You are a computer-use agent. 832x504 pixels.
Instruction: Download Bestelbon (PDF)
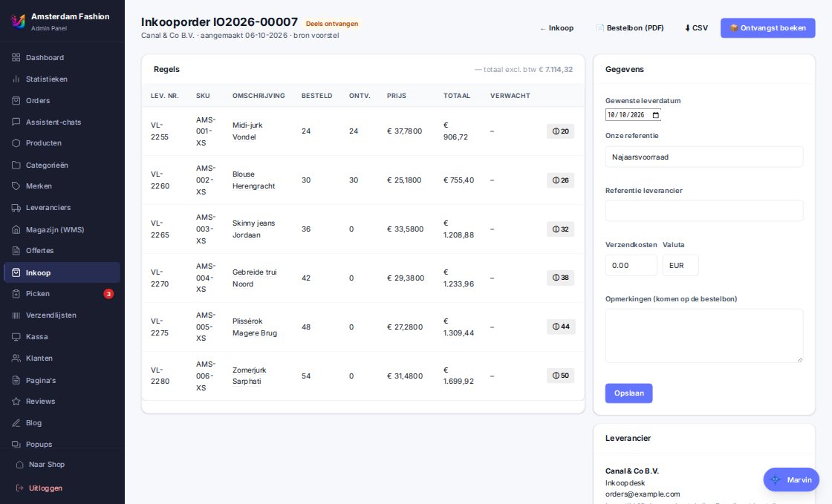[x=630, y=28]
